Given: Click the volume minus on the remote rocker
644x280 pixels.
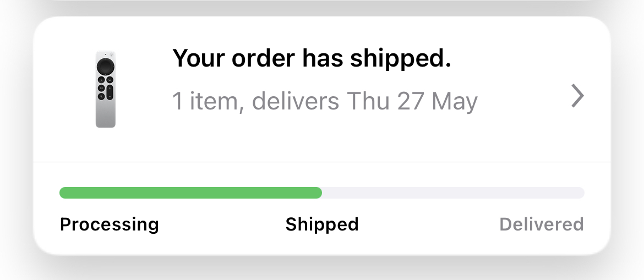Looking at the screenshot, I should [x=110, y=96].
